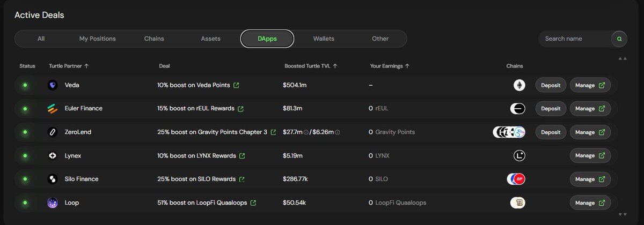This screenshot has width=644, height=225.
Task: Click the green status dot for ZeroLend
Action: pos(25,132)
